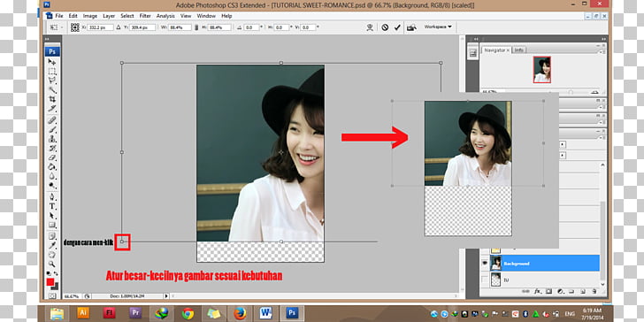Hide the Background layer eye icon
Image resolution: width=644 pixels, height=322 pixels.
pos(485,263)
